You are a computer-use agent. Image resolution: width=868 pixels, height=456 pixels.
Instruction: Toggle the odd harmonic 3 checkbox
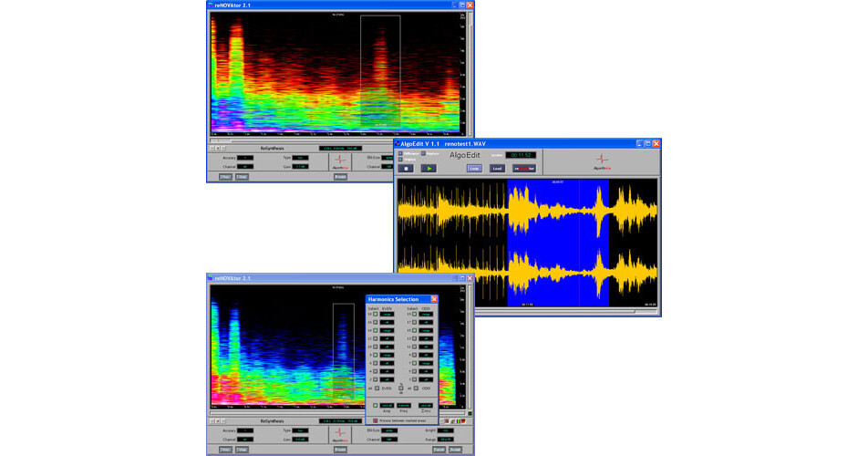(x=414, y=379)
